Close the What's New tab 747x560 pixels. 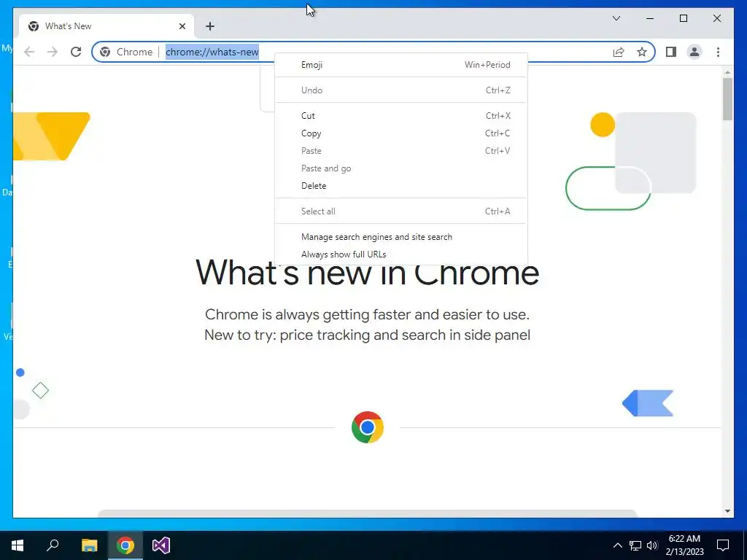182,26
